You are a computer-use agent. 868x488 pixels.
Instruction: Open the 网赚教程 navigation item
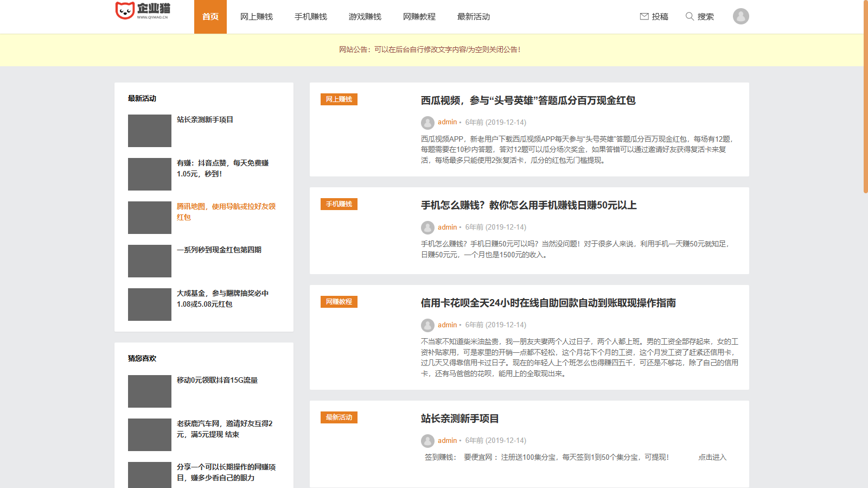coord(419,17)
